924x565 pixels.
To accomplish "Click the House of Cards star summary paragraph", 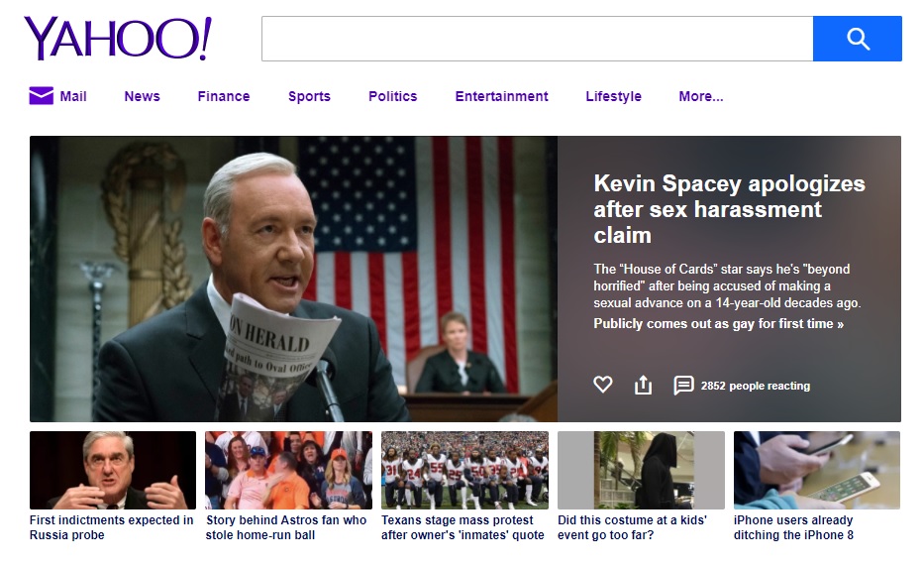I will 727,286.
